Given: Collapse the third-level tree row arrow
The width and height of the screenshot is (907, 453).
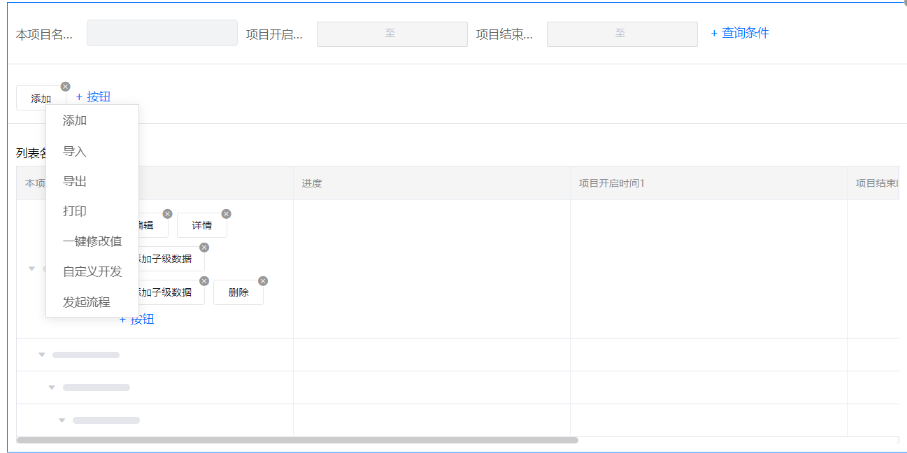Looking at the screenshot, I should point(52,387).
